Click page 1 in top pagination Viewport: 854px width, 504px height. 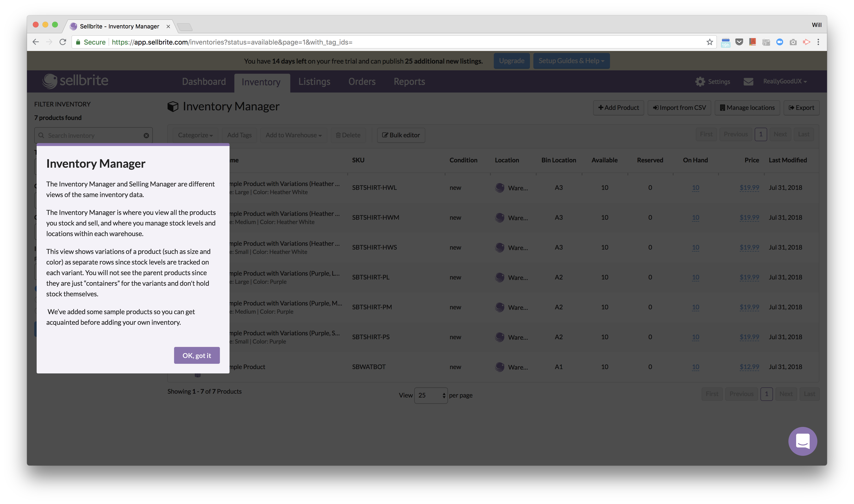(x=760, y=134)
